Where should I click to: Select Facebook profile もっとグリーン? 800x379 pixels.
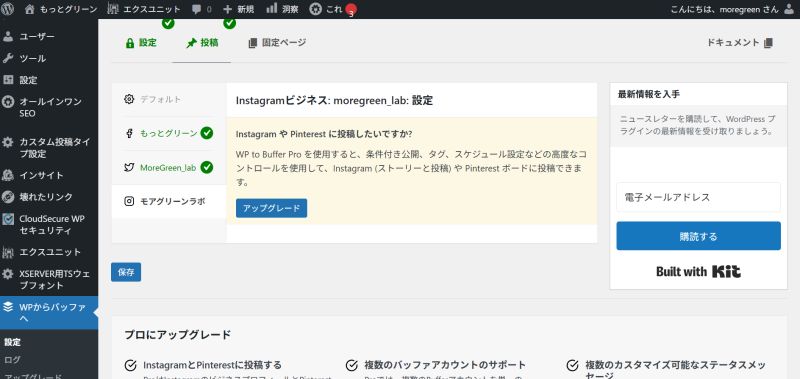click(169, 133)
